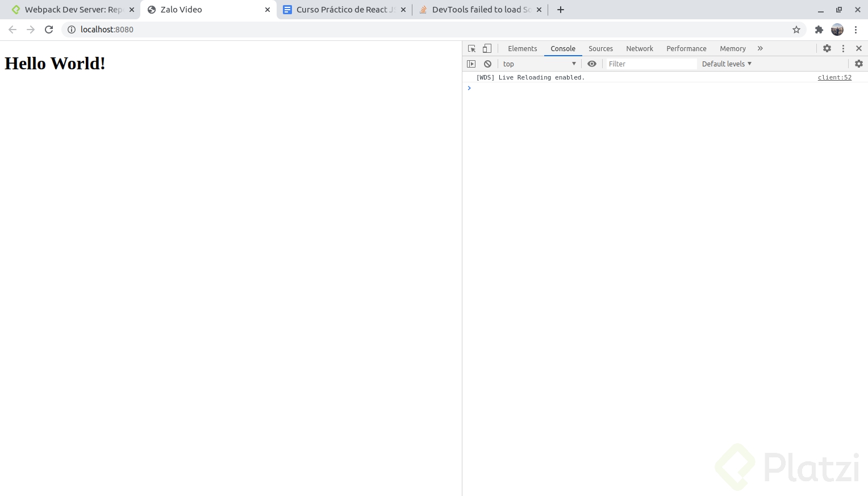The height and width of the screenshot is (496, 868).
Task: Open the Default levels dropdown
Action: pos(726,64)
